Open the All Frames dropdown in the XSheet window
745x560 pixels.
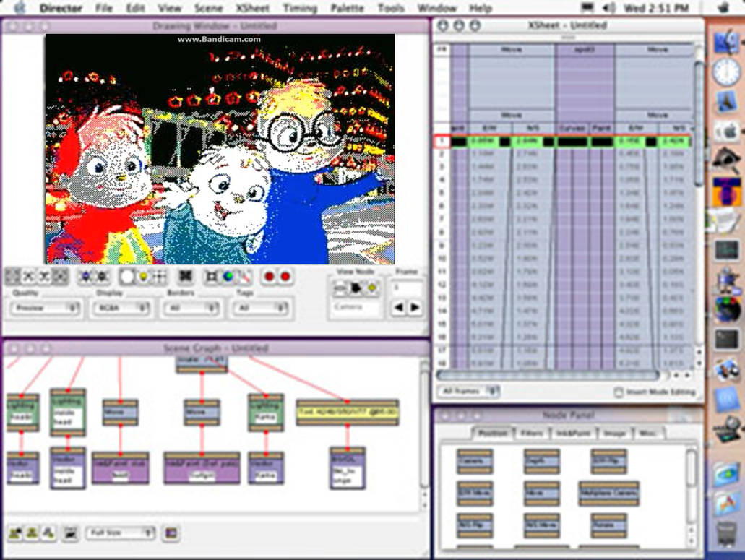(468, 391)
